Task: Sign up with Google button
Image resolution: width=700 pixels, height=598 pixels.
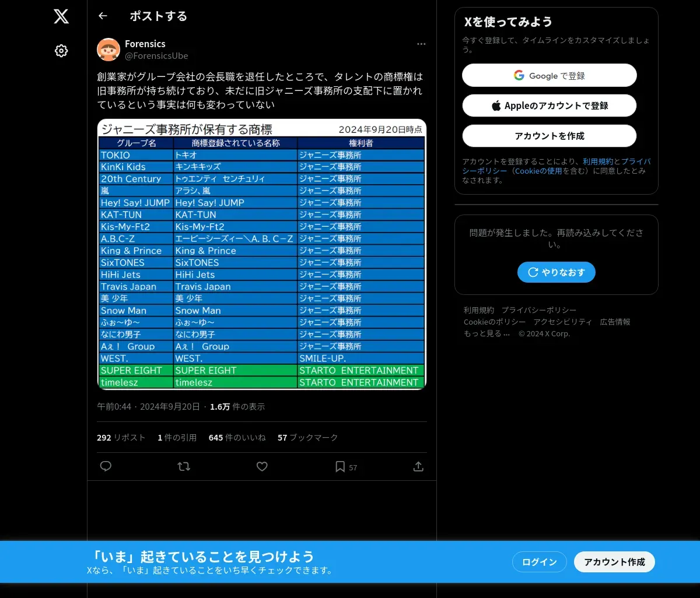Action: (x=549, y=75)
